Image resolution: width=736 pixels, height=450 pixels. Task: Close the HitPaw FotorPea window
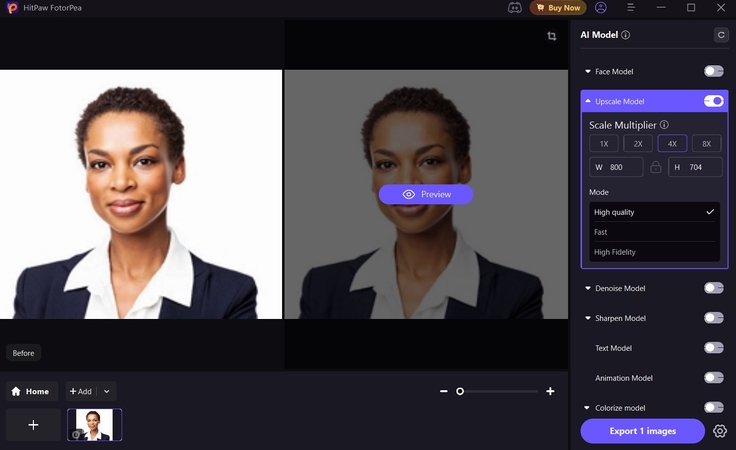721,8
